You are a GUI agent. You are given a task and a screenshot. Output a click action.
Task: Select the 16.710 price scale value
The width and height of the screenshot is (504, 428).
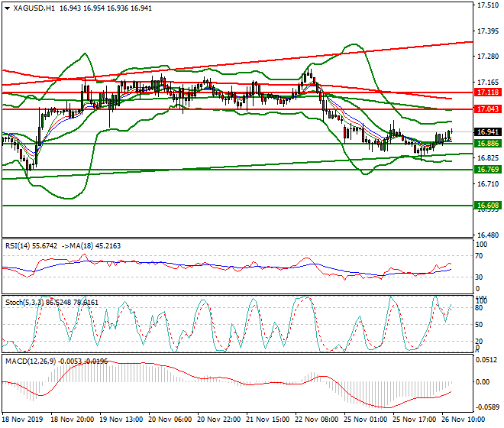click(488, 184)
